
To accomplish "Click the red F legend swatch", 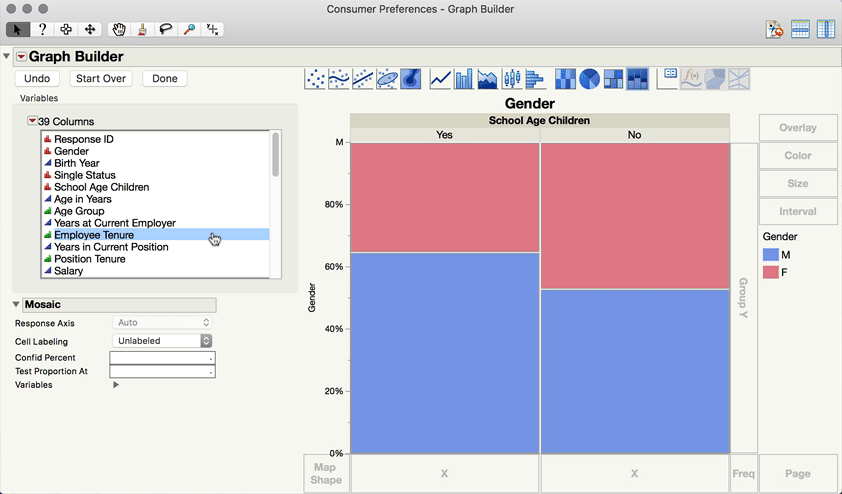I will click(x=771, y=272).
